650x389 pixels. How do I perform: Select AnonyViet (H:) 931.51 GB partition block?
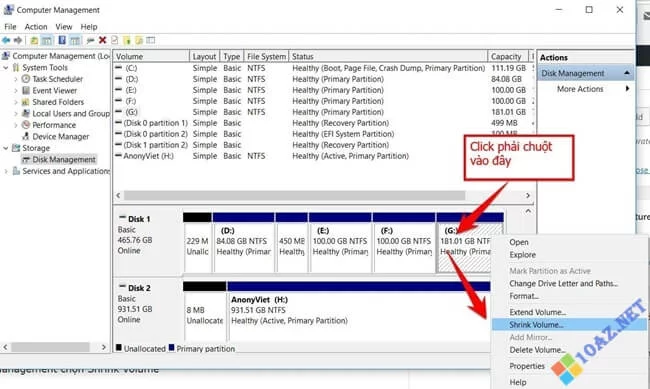click(x=359, y=311)
